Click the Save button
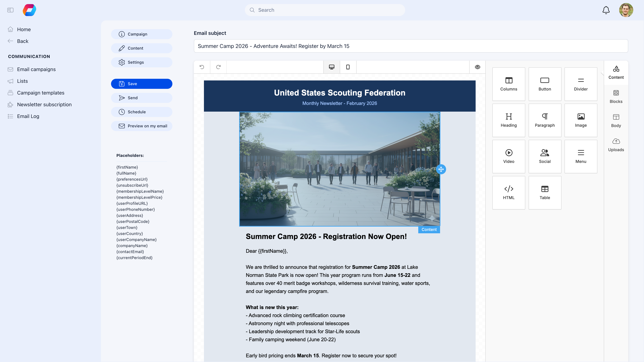The image size is (644, 362). [142, 84]
